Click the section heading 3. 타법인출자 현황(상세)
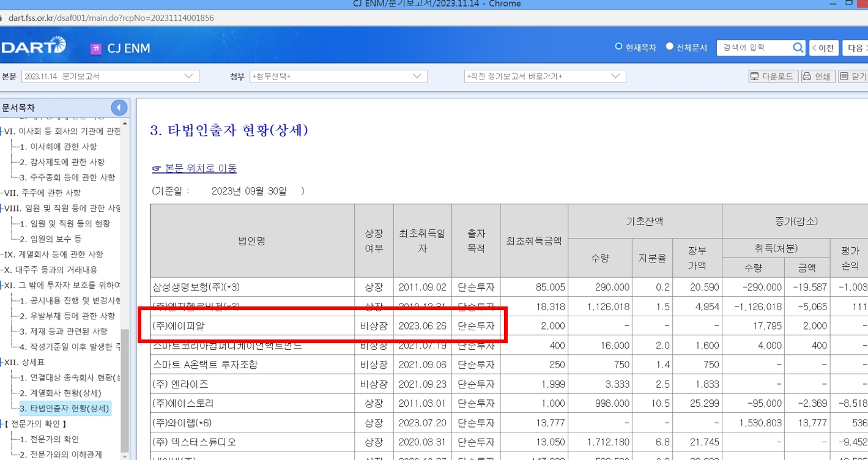Viewport: 868px width, 460px height. [x=229, y=130]
